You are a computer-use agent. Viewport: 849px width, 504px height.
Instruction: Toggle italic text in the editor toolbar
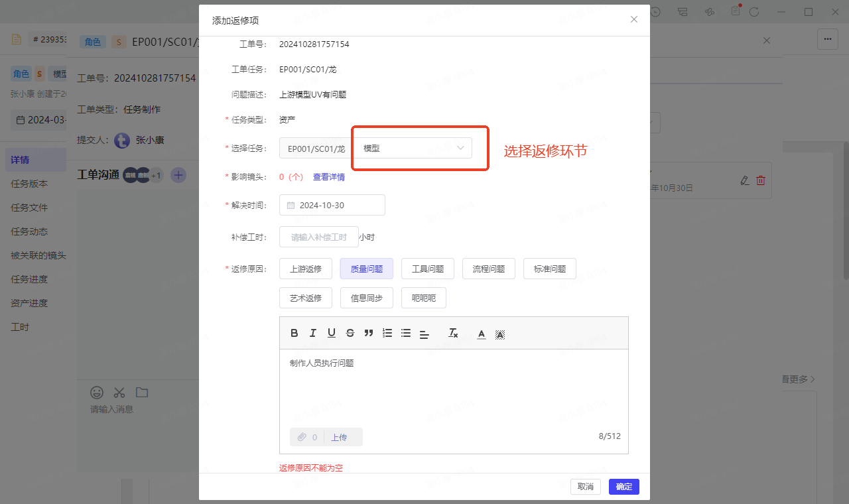(313, 333)
